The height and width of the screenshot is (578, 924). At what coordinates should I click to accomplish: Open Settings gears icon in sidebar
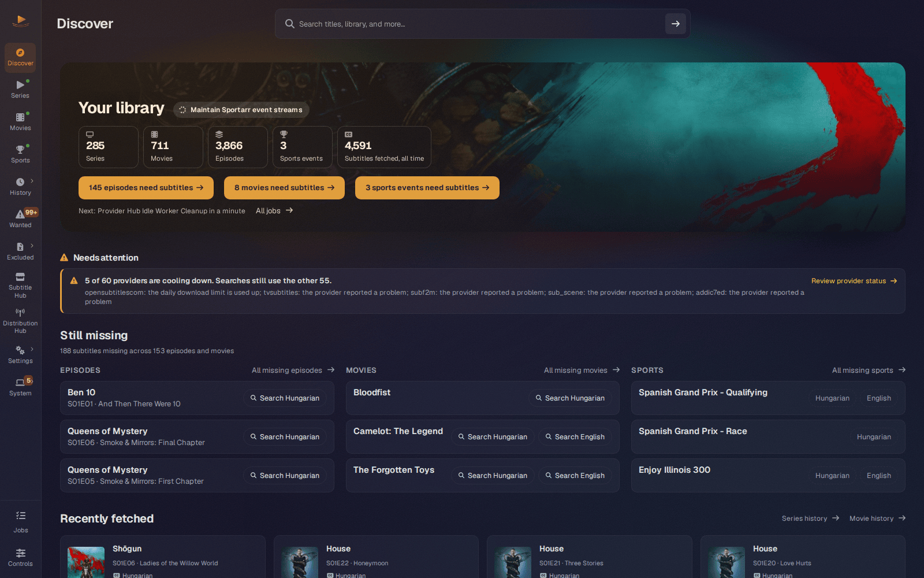(x=20, y=350)
